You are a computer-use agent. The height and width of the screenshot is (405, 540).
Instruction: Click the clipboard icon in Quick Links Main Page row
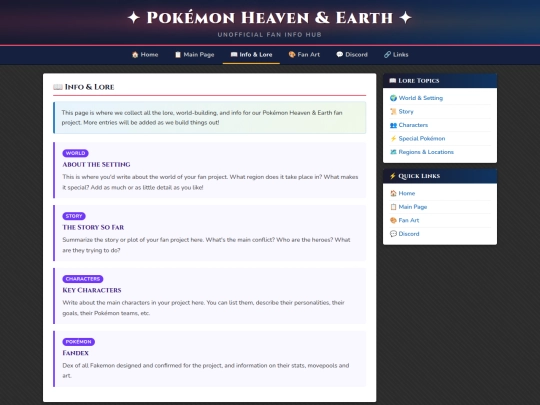coord(393,207)
